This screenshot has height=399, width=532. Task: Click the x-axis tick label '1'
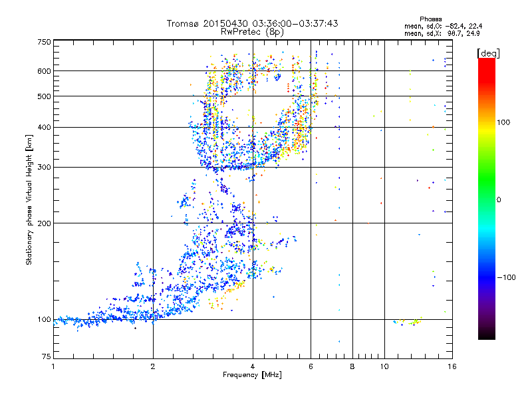[53, 366]
